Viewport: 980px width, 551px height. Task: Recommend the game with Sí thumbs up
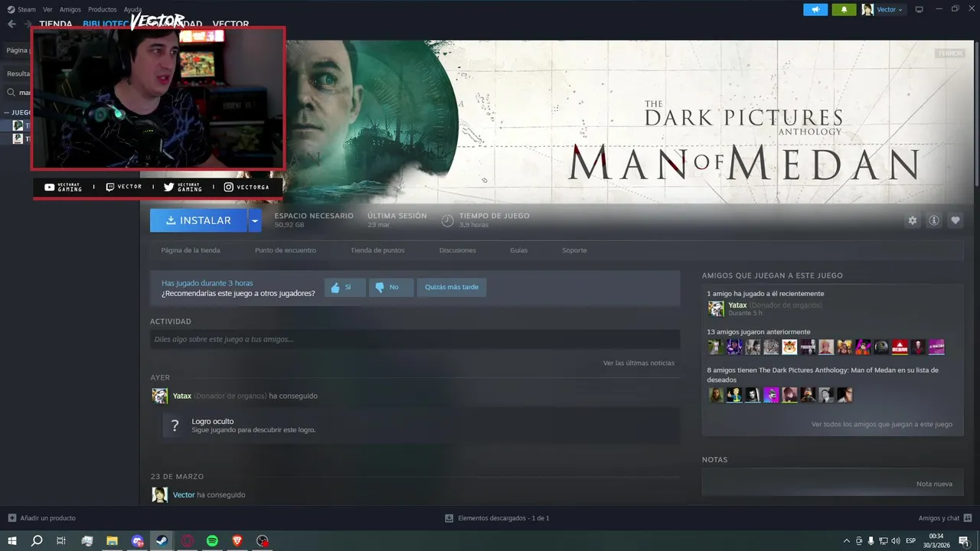tap(345, 288)
